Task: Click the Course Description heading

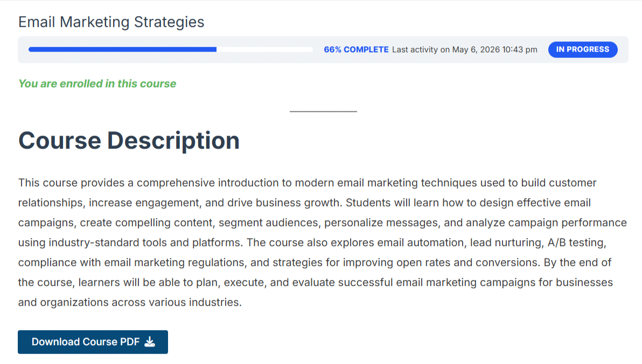Action: pos(129,141)
